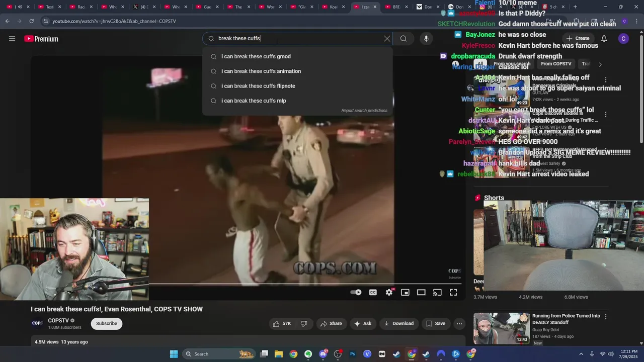
Task: Open the Ask AI button
Action: [363, 323]
